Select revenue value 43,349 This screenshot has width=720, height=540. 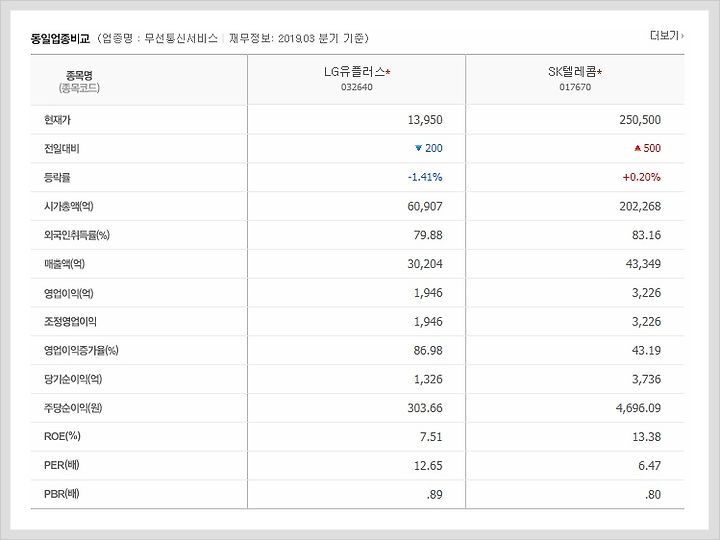[x=643, y=264]
